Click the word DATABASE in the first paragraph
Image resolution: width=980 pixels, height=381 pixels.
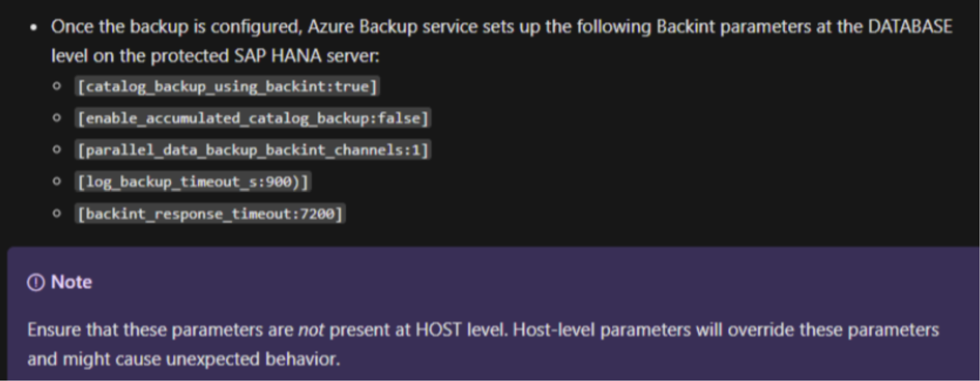910,27
